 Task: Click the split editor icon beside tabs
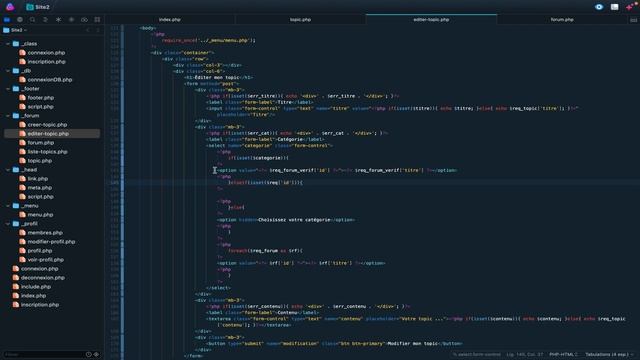(633, 20)
